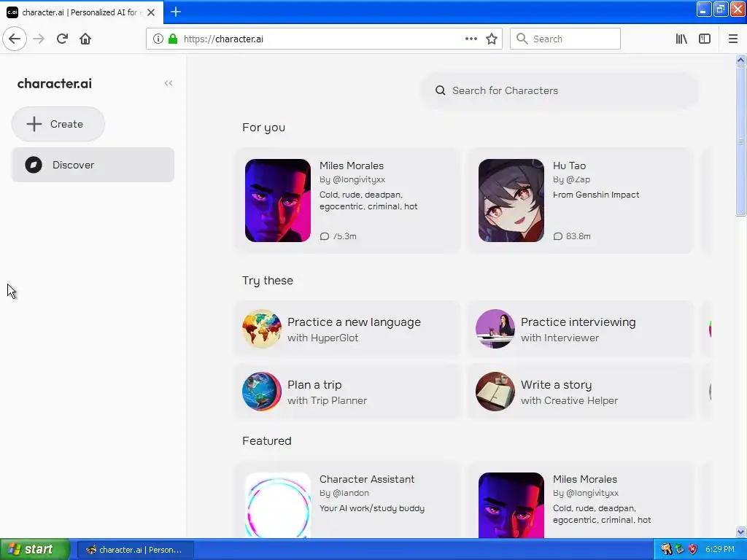Click the address bar URL

[223, 39]
